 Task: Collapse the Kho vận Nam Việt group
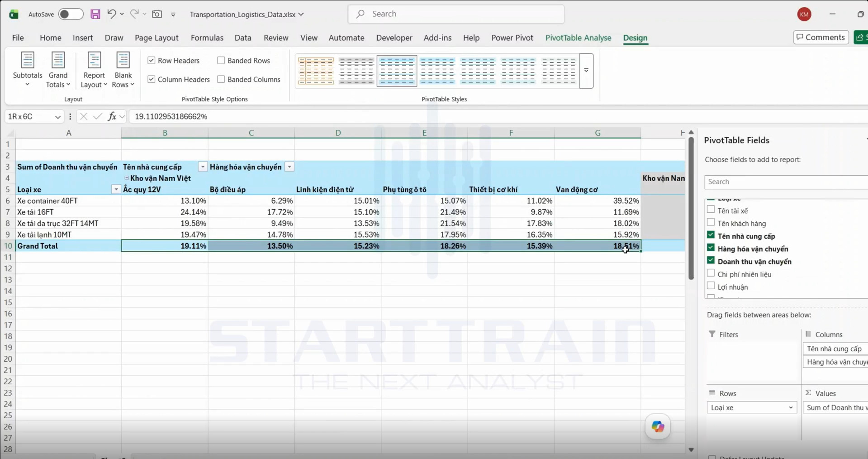[x=127, y=178]
